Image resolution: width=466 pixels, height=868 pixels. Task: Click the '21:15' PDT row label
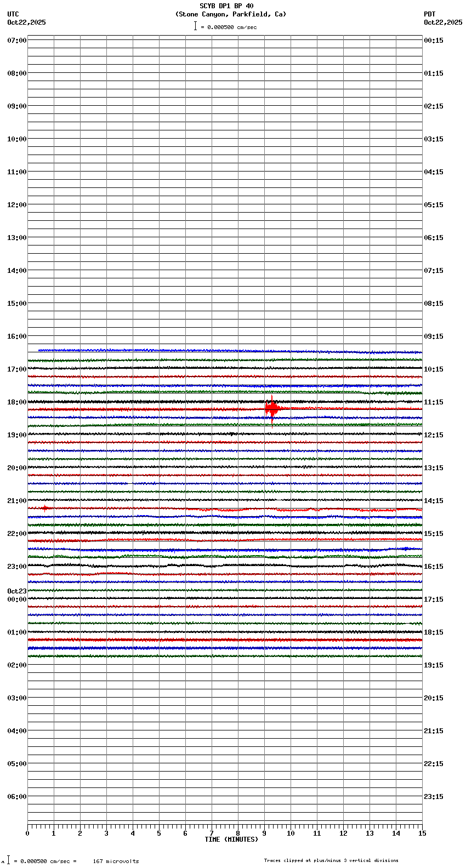point(434,731)
